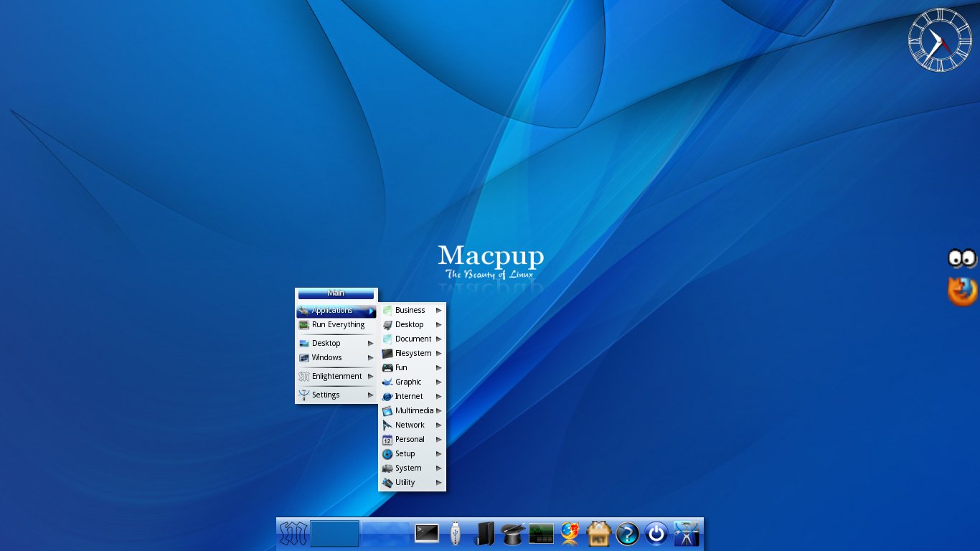Click the Setup category icon
The height and width of the screenshot is (551, 980).
[387, 454]
